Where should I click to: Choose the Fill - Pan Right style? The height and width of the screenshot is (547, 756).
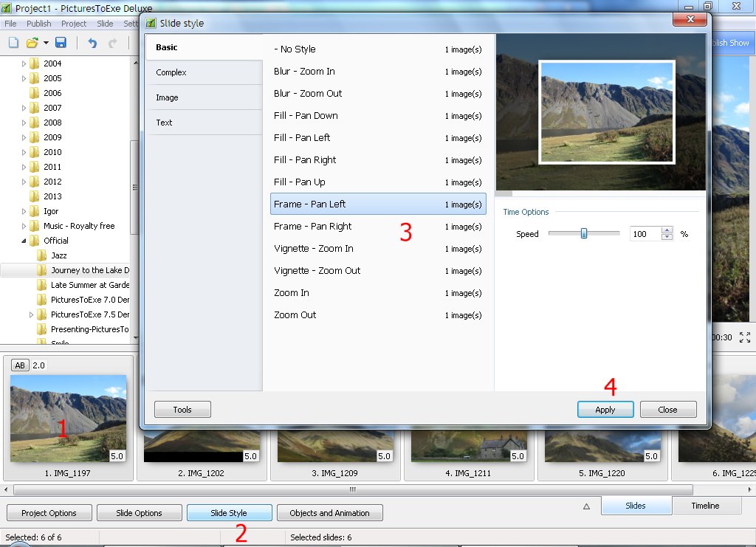[x=378, y=160]
